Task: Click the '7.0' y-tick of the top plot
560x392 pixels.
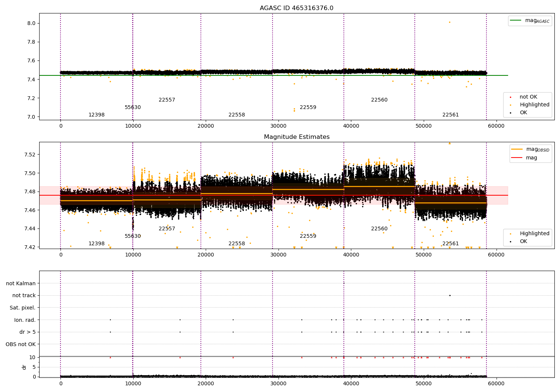Action: (31, 117)
